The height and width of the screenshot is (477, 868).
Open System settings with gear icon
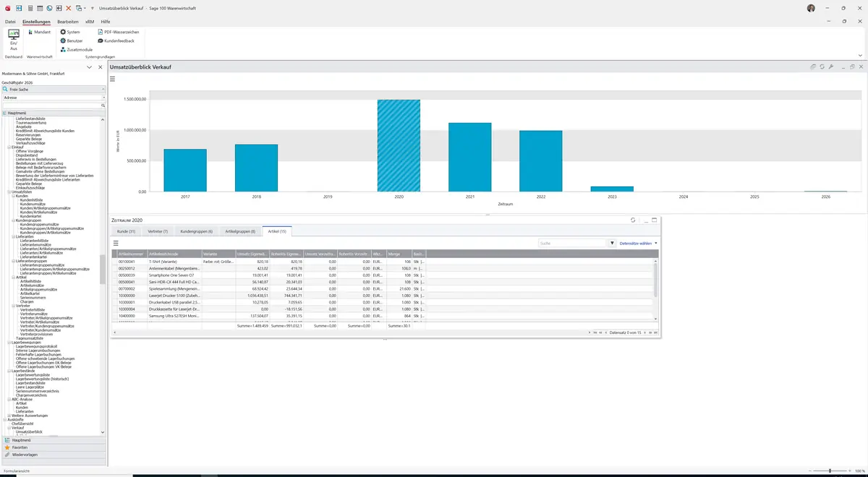click(70, 33)
